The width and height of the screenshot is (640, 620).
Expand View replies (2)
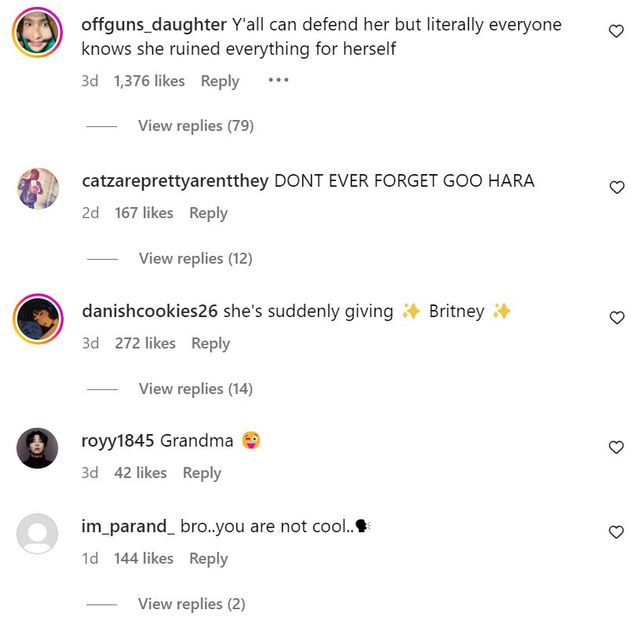pos(192,604)
